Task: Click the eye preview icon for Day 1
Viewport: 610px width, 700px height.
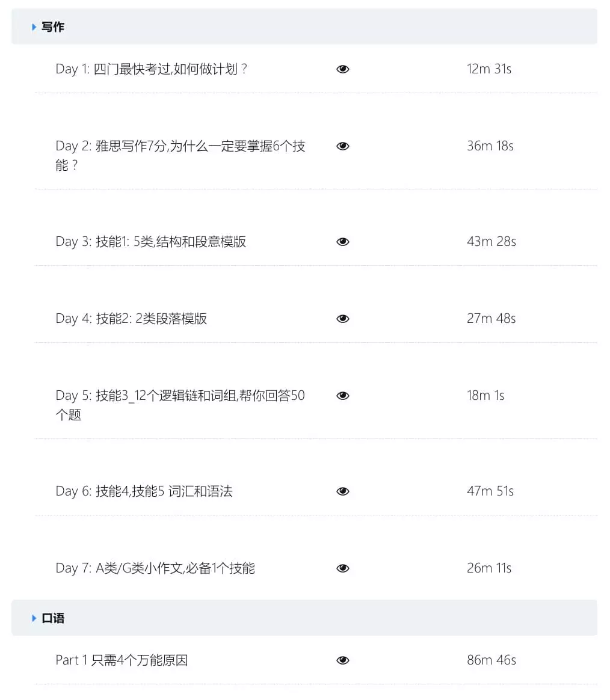Action: 343,69
